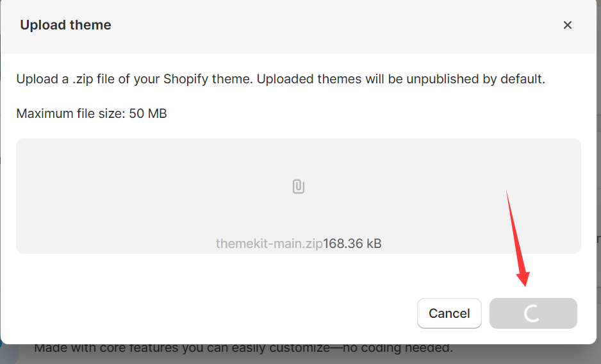Click the .zip upload instruction sentence
Screen dimensions: 601x364
pos(280,79)
